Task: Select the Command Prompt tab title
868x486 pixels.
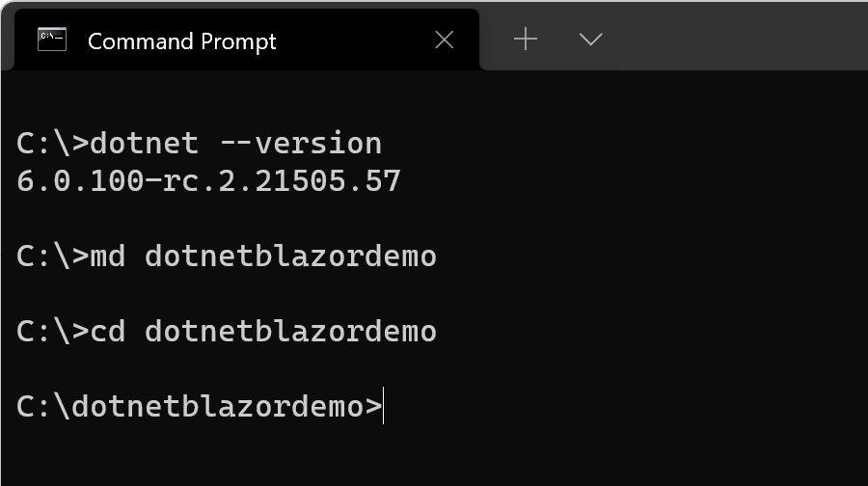Action: pos(181,41)
